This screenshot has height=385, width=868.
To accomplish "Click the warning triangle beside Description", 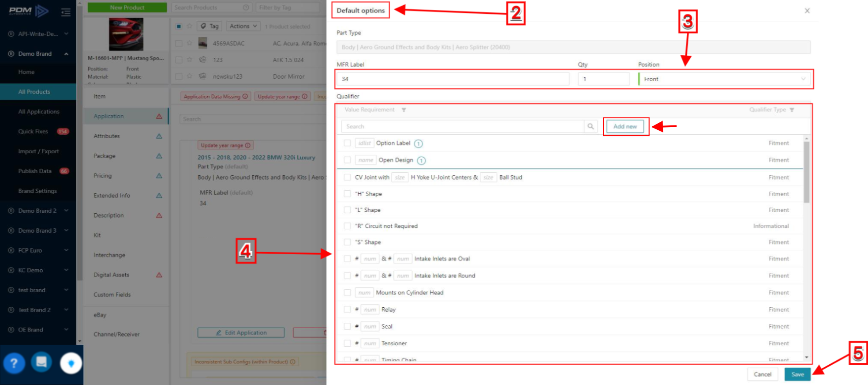I will pyautogui.click(x=159, y=215).
